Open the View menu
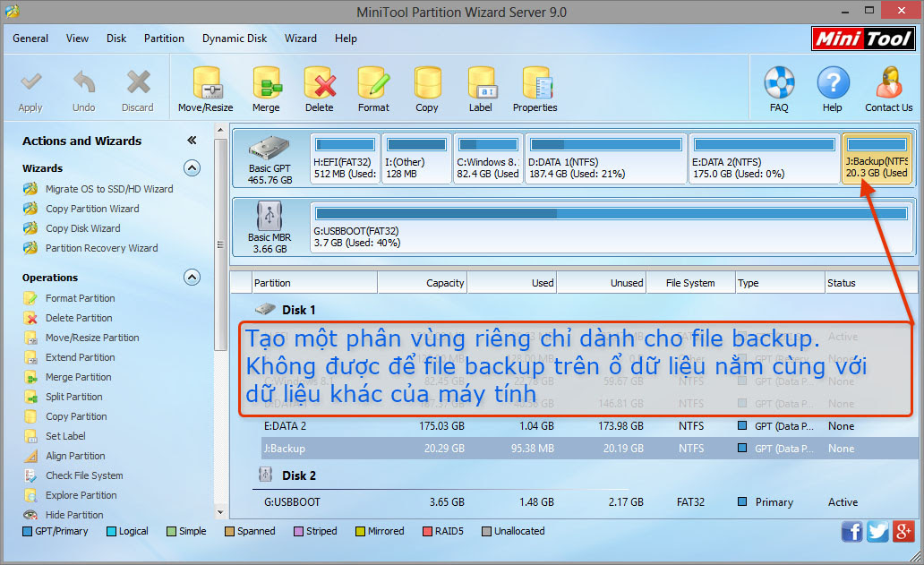Screen dimensions: 924x565 (x=77, y=39)
